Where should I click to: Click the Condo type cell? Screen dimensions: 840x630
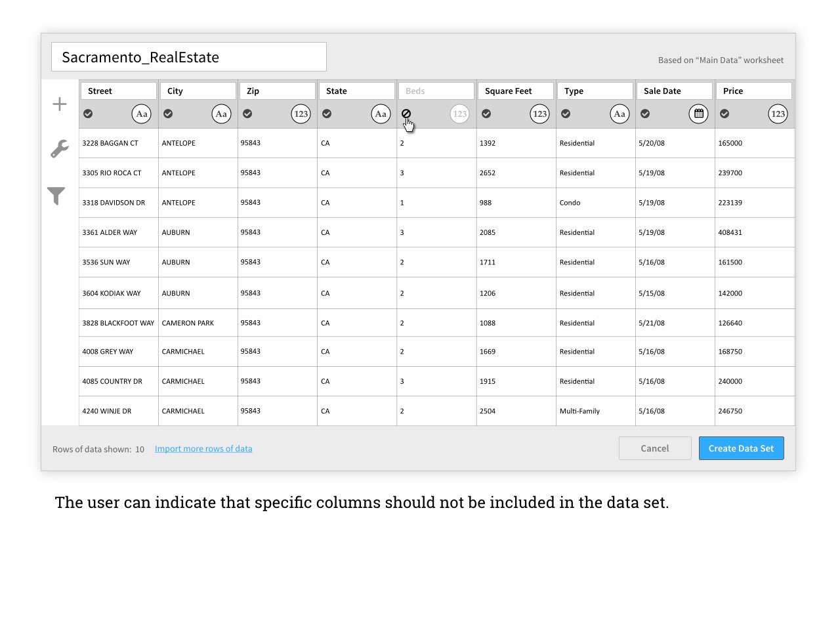point(596,203)
